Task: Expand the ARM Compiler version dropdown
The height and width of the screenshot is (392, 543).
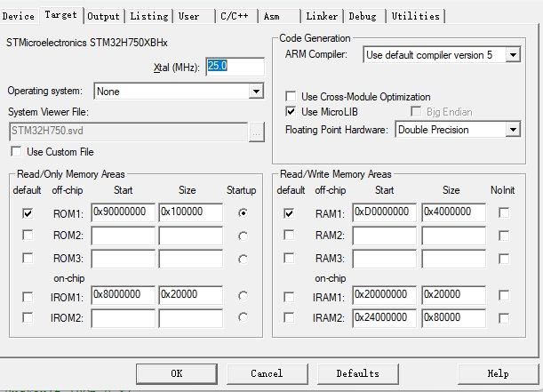Action: [513, 55]
